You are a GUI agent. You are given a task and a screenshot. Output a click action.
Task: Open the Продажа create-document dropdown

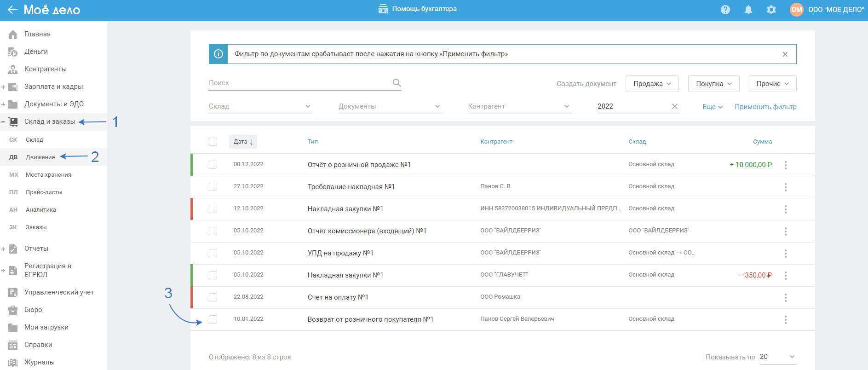click(652, 84)
